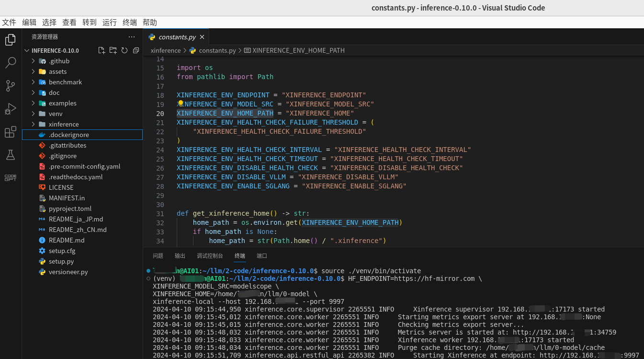The width and height of the screenshot is (644, 359).
Task: Expand the doc folder
Action: [34, 93]
